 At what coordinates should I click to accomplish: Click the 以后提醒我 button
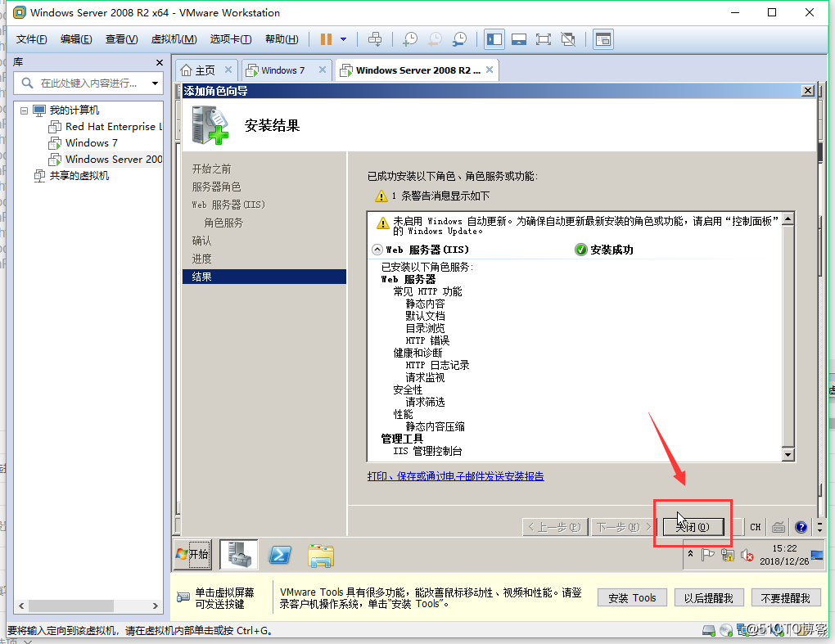[708, 598]
